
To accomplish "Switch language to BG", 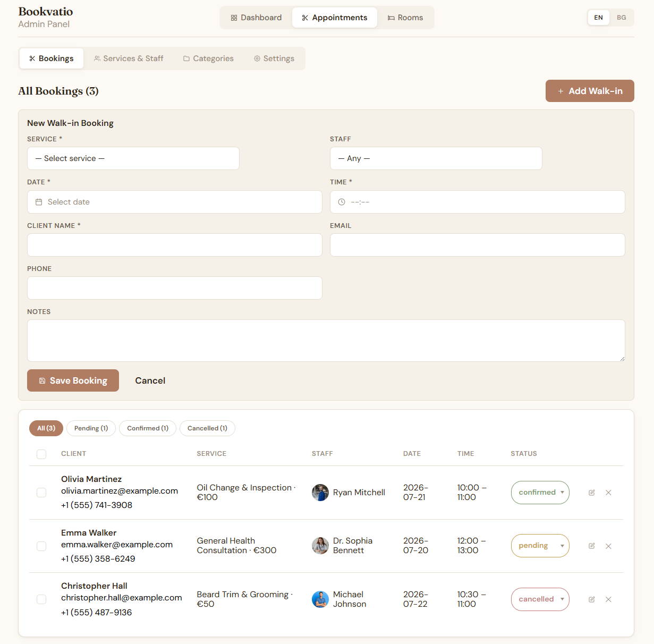I will coord(621,18).
